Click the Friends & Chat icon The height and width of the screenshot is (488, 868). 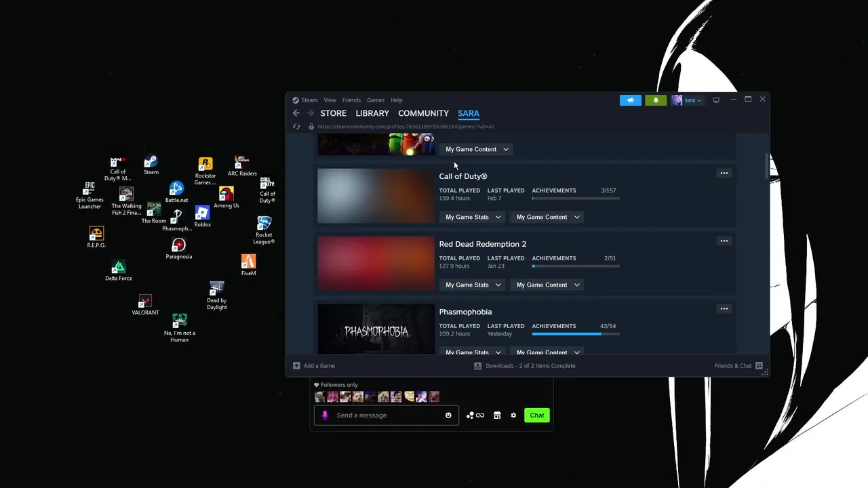click(x=759, y=366)
